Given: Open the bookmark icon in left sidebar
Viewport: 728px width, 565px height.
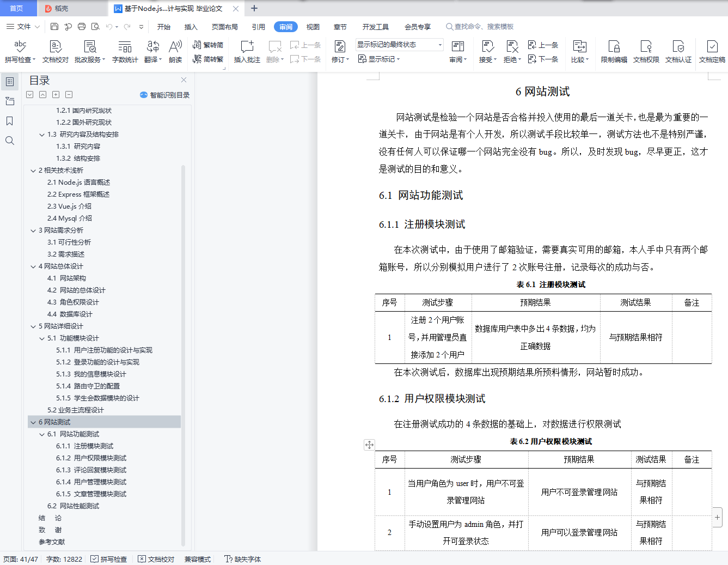Looking at the screenshot, I should click(10, 121).
